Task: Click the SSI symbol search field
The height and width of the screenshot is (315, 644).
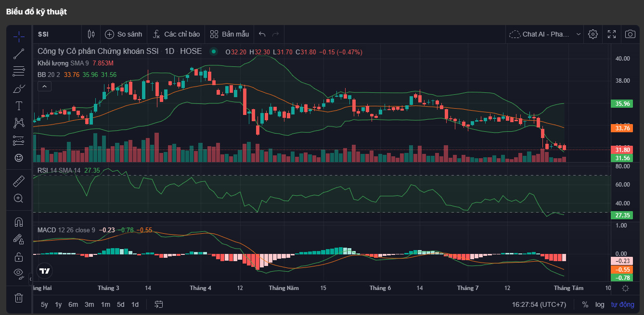Action: coord(57,34)
